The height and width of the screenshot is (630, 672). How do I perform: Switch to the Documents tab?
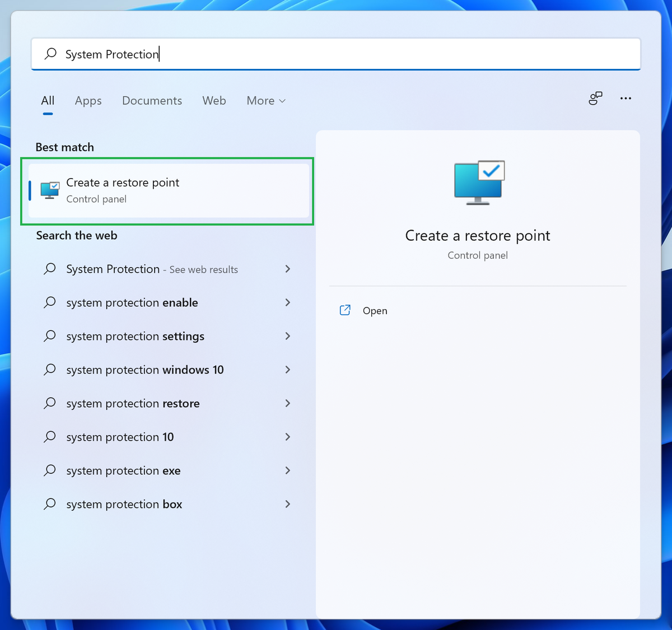152,101
